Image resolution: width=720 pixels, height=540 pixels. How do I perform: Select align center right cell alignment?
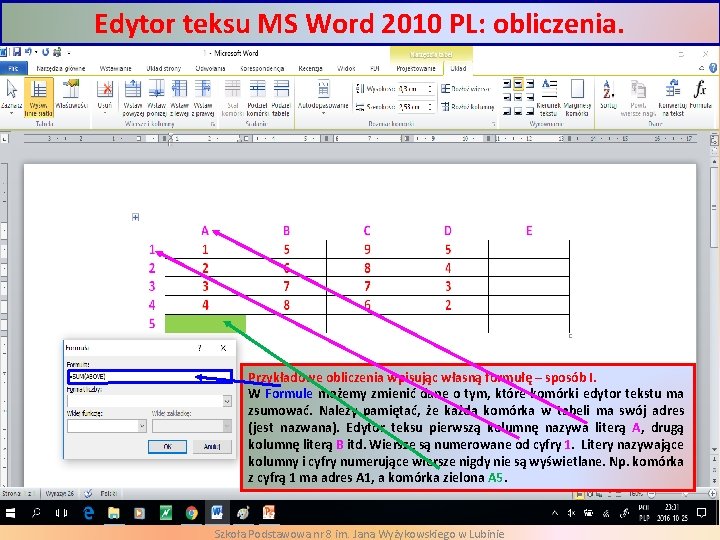[x=530, y=97]
